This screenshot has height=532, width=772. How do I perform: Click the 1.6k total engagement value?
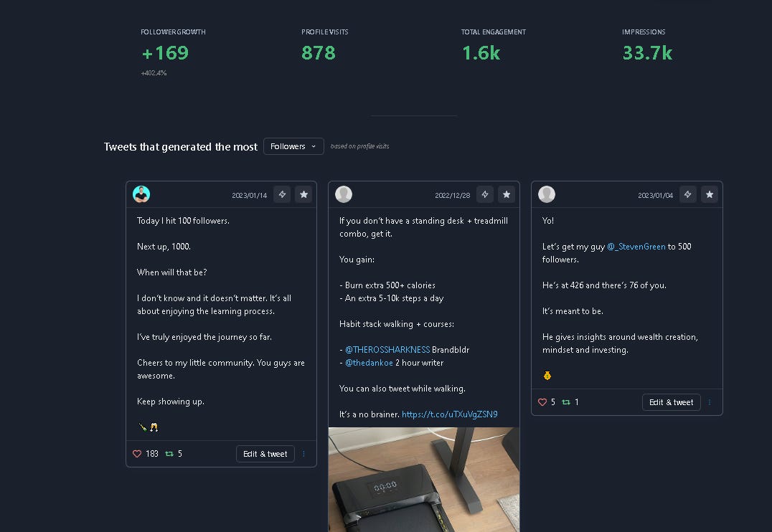click(x=481, y=53)
